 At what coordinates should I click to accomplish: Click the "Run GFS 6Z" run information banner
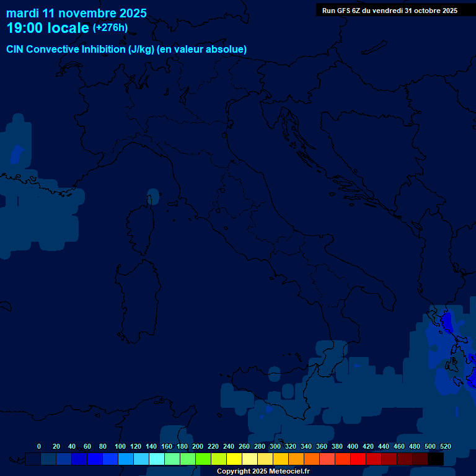click(389, 11)
